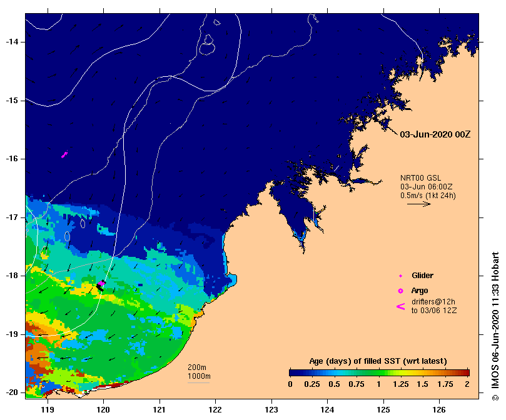The image size is (506, 420).
Task: Click the latitude axis label '-18'
Action: (12, 276)
